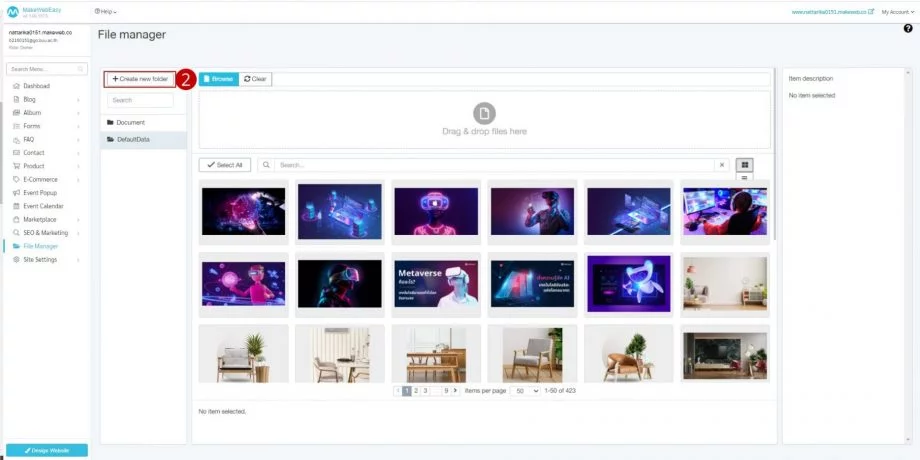Click the Product cart icon
Screen dimensions: 920x460
(16, 166)
